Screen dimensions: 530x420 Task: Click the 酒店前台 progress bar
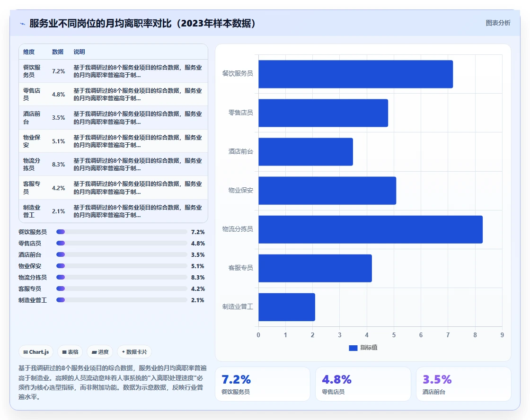click(x=122, y=254)
